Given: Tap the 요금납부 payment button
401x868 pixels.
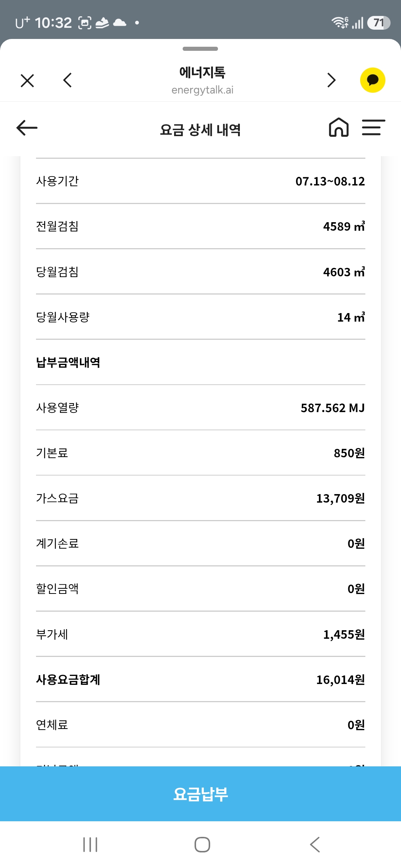Looking at the screenshot, I should [x=200, y=794].
